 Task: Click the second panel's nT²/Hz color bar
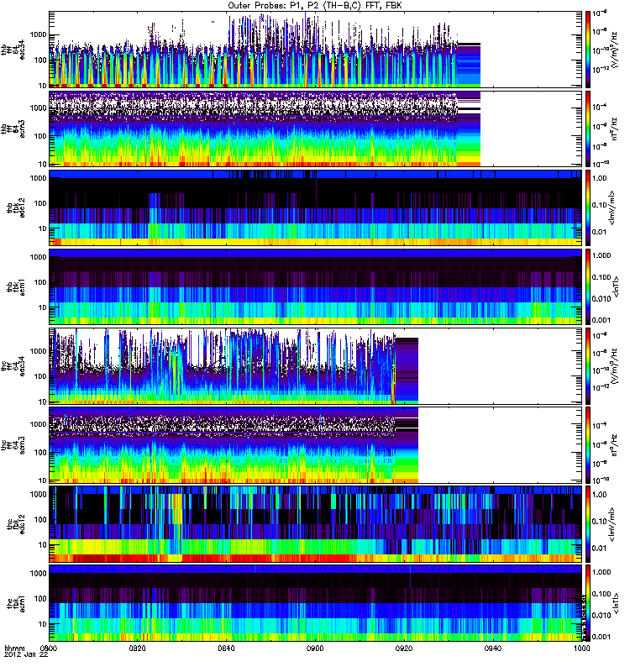click(589, 128)
